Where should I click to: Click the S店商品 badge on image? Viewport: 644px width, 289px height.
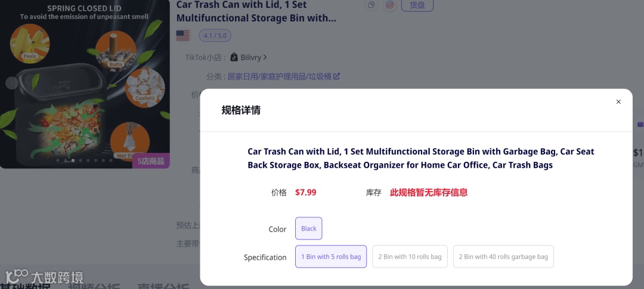pos(151,161)
